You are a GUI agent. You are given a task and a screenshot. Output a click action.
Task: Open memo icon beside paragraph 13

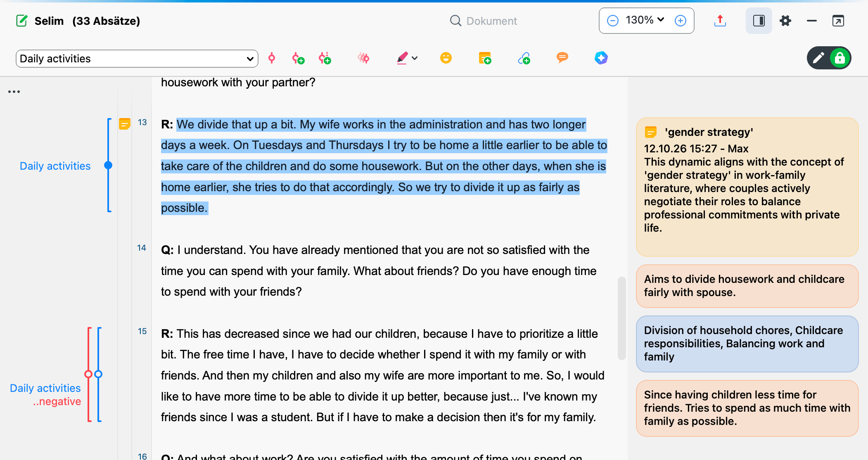point(125,123)
